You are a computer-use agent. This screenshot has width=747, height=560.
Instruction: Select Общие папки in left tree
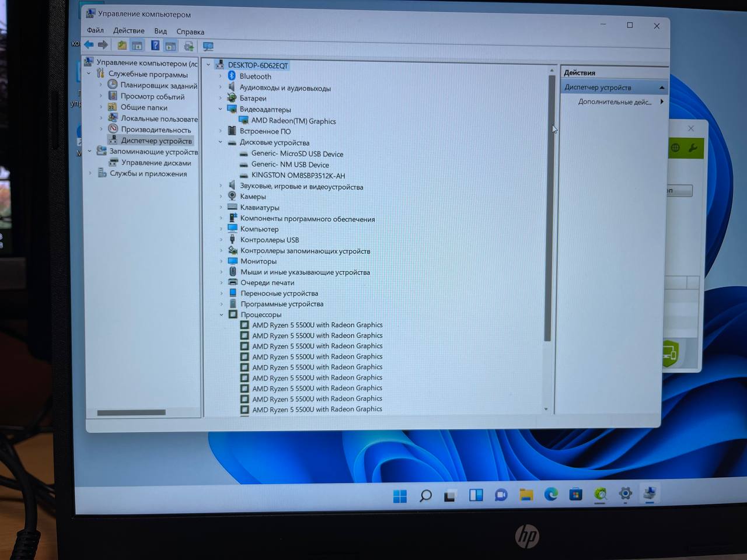click(x=144, y=107)
